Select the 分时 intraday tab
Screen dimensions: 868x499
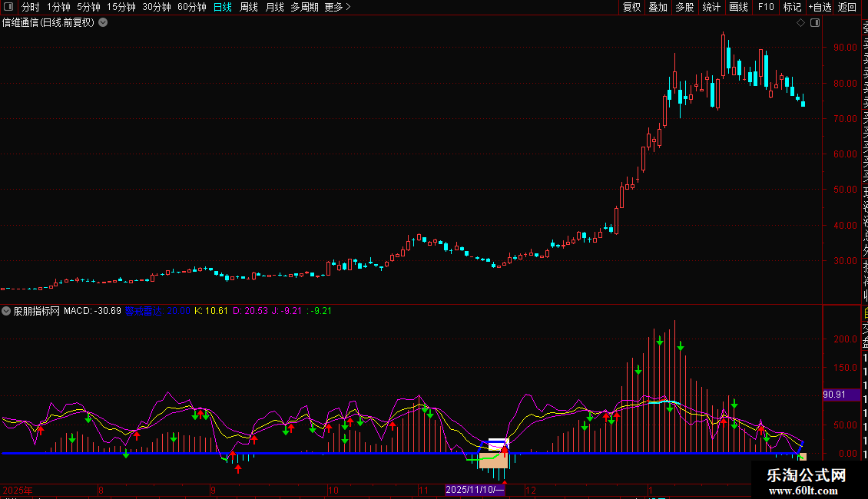pos(30,7)
